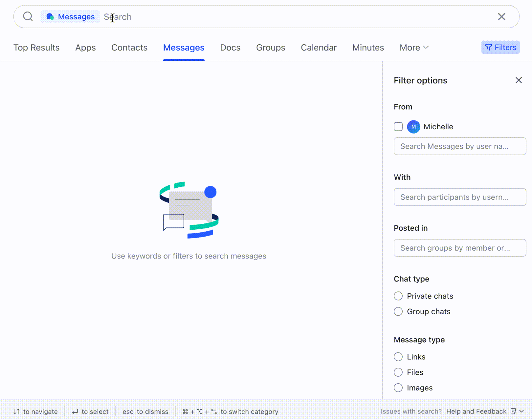Select Private chats radio option
The height and width of the screenshot is (420, 532).
tap(398, 296)
